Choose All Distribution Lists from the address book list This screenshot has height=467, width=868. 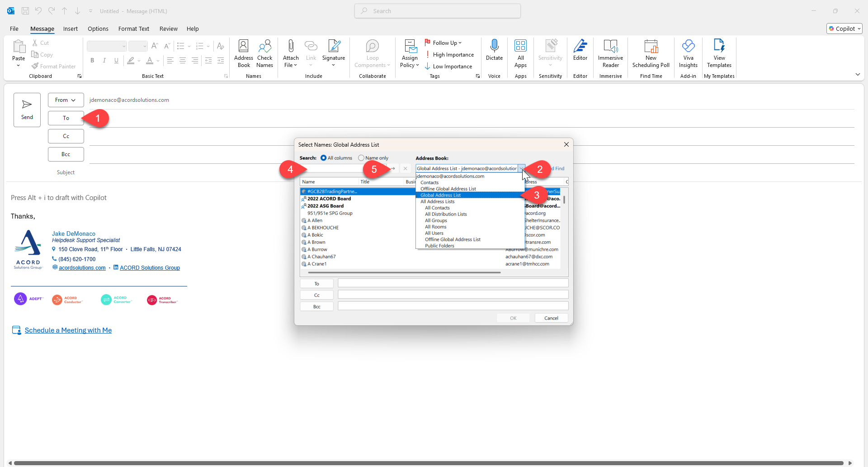[x=446, y=214]
